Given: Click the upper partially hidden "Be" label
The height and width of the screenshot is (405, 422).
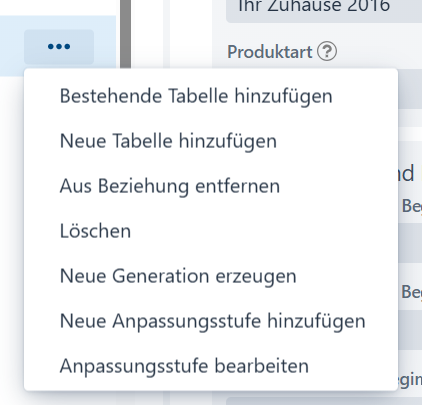Looking at the screenshot, I should pyautogui.click(x=412, y=206).
